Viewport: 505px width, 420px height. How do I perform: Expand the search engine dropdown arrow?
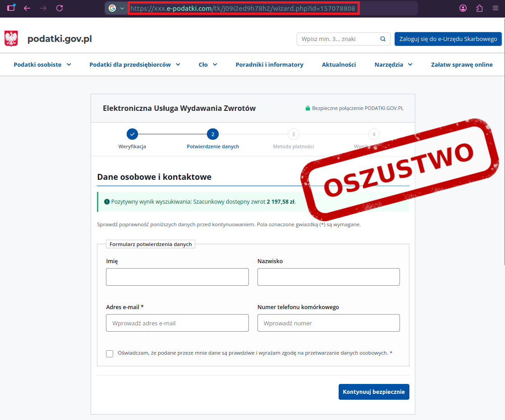coord(122,9)
